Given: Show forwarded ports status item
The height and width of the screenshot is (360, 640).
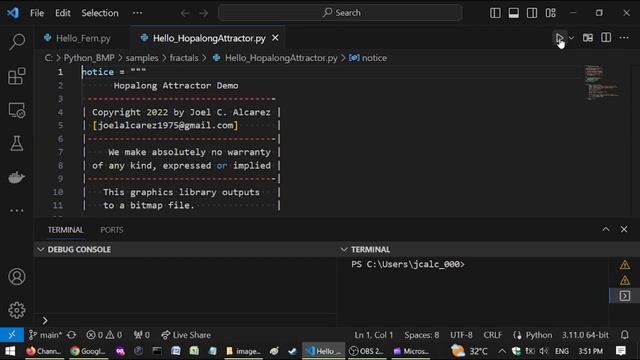Looking at the screenshot, I should pyautogui.click(x=142, y=335).
